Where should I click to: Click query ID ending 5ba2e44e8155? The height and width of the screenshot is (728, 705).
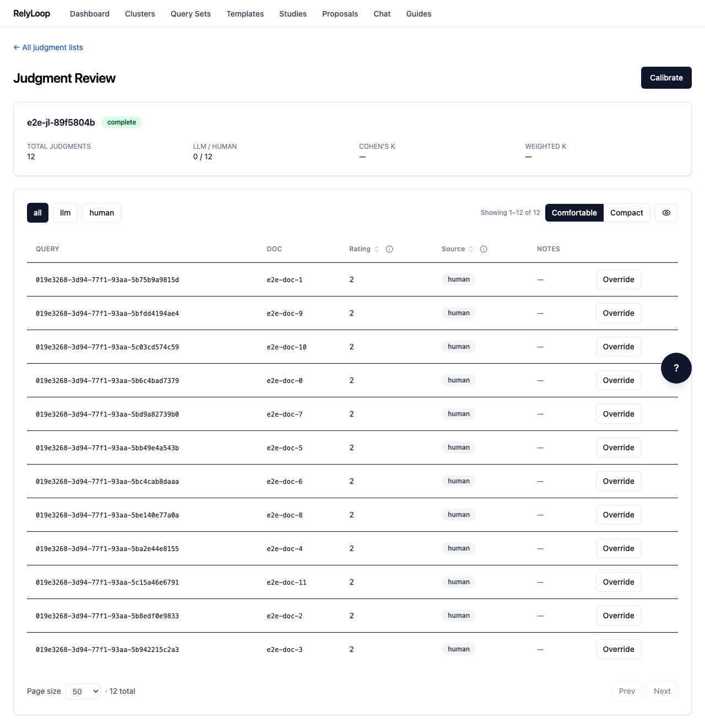coord(107,549)
